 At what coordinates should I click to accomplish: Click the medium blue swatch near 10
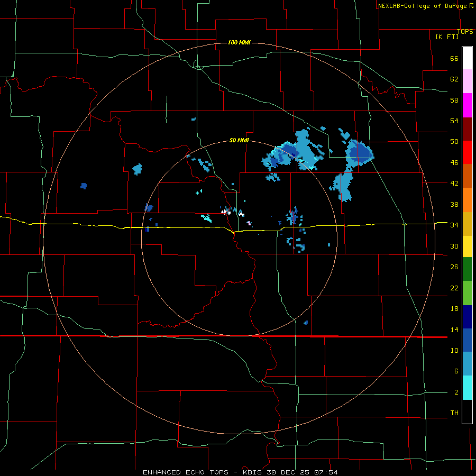point(467,340)
